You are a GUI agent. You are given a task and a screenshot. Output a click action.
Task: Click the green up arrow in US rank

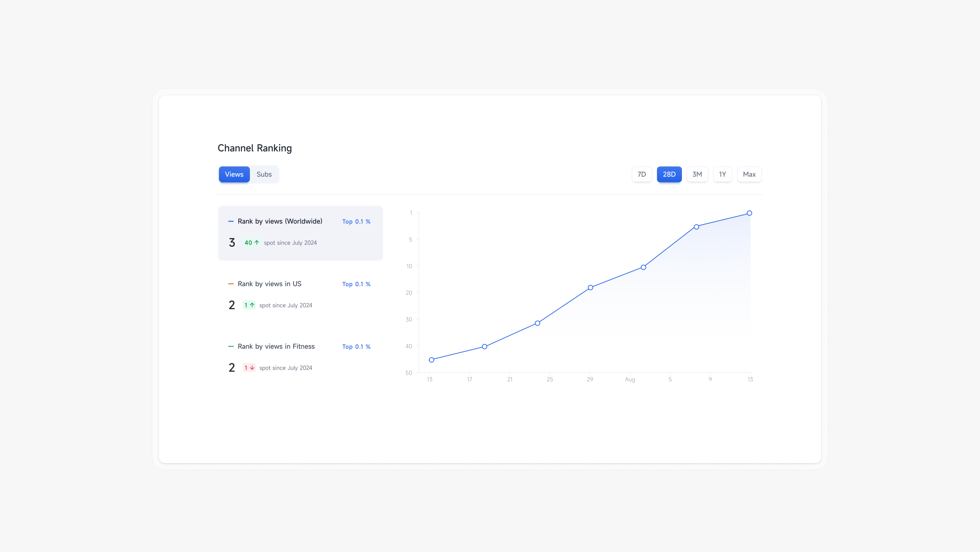(x=252, y=305)
